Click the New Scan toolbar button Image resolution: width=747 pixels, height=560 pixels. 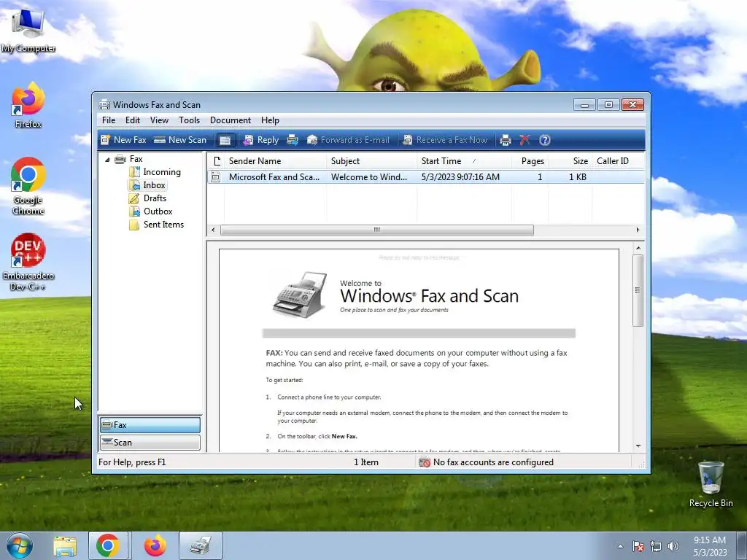coord(180,140)
